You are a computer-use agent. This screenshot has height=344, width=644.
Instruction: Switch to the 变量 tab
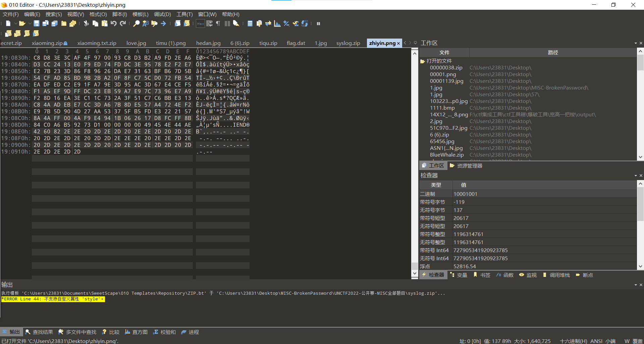tap(459, 275)
